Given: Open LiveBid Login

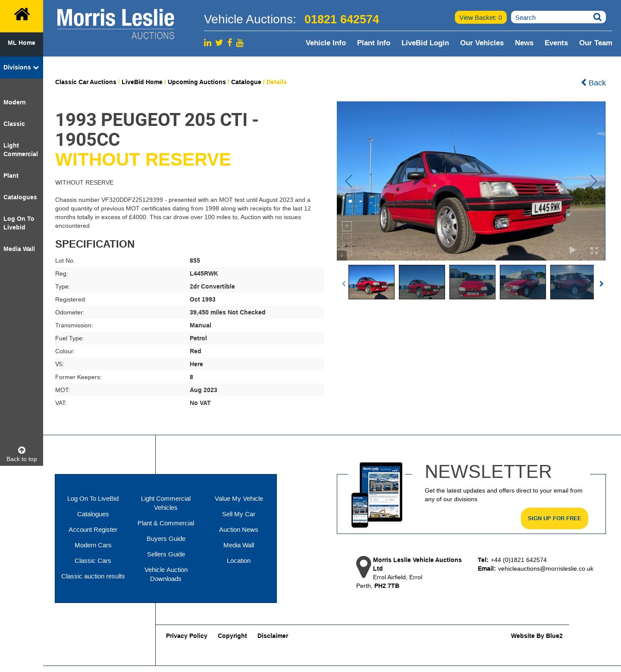Looking at the screenshot, I should [x=425, y=43].
